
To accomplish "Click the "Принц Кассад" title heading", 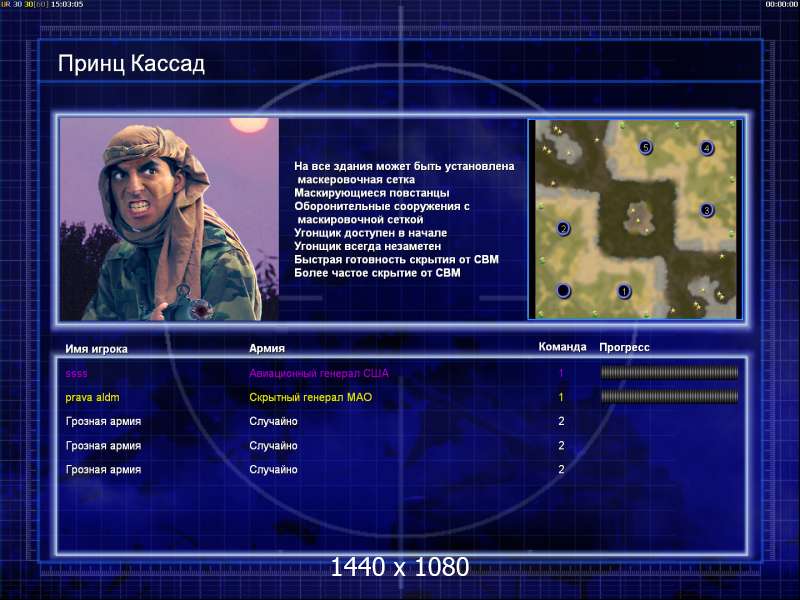I will pos(131,64).
